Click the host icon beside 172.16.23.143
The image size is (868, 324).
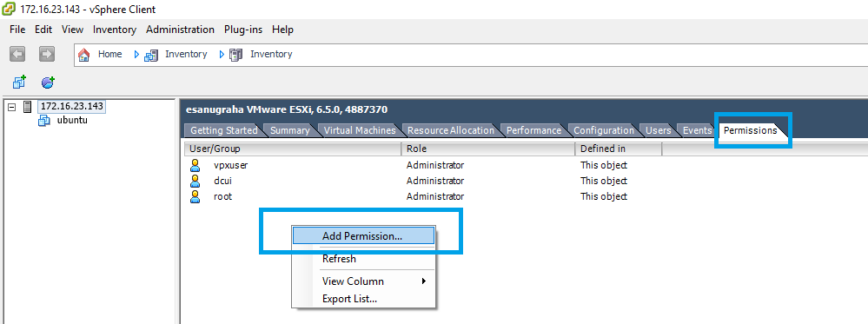28,107
